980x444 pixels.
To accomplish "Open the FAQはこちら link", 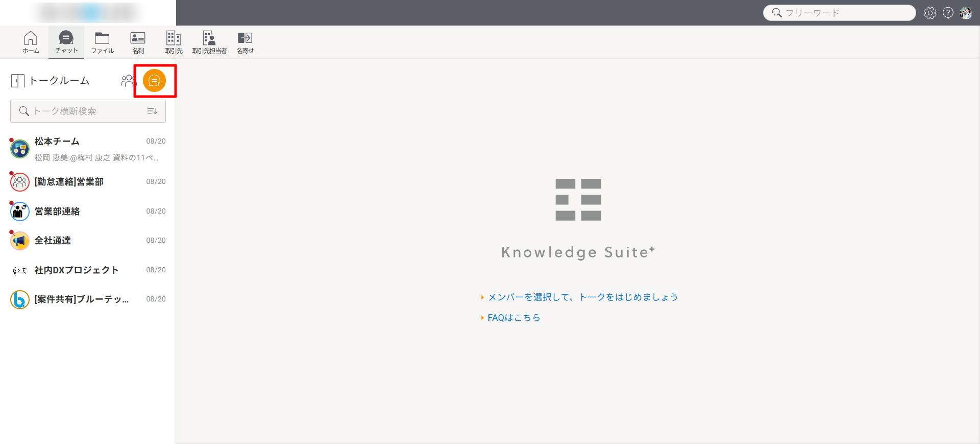I will pos(513,318).
